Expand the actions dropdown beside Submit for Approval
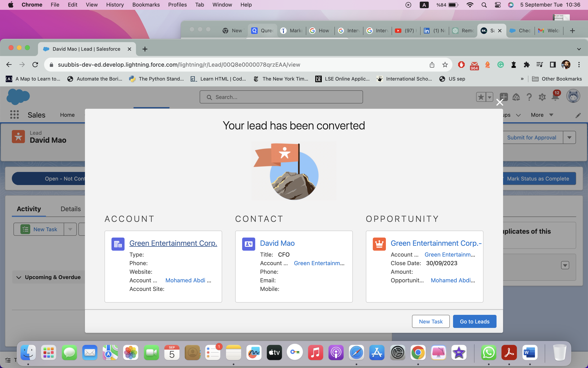 coord(569,138)
